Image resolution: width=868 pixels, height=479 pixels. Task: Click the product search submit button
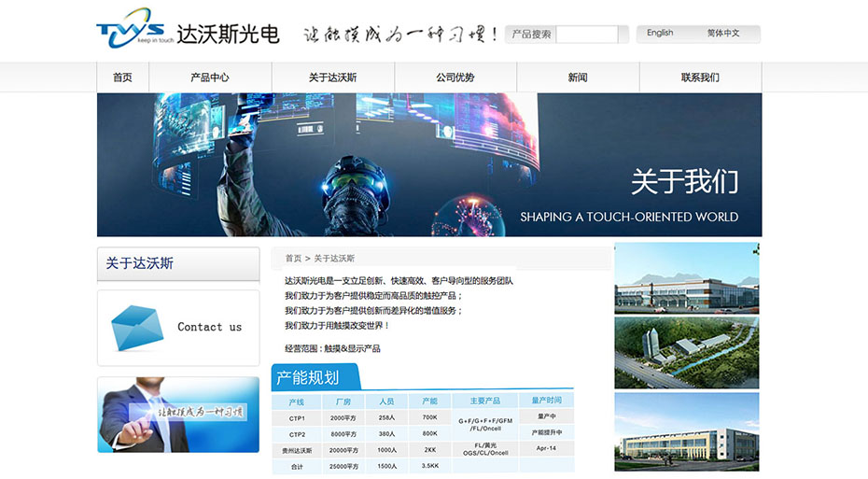(x=623, y=35)
